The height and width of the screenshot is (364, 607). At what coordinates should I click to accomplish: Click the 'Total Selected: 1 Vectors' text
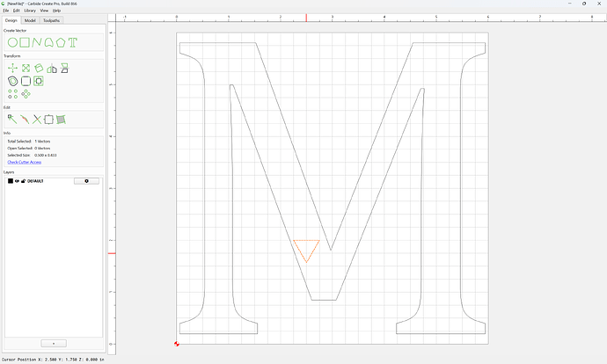point(29,142)
